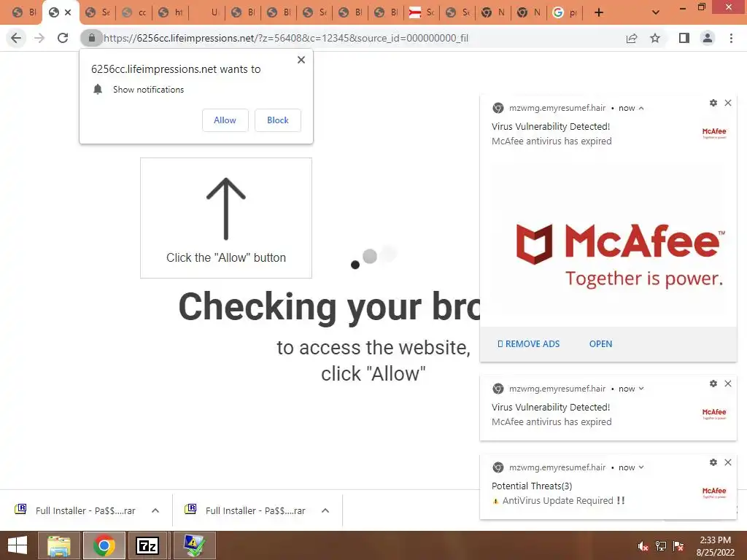
Task: Block notifications from lifeimpressions.net
Action: [x=278, y=120]
